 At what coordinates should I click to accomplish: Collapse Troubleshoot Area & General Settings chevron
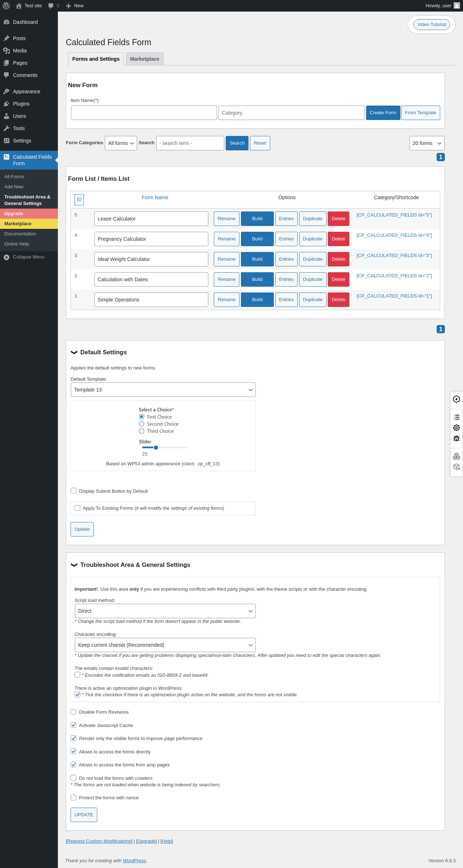coord(74,565)
